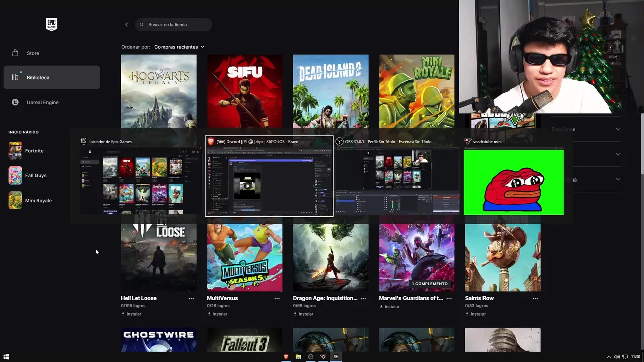The height and width of the screenshot is (362, 644).
Task: Click the veadotube mini taskbar icon
Action: (323, 357)
